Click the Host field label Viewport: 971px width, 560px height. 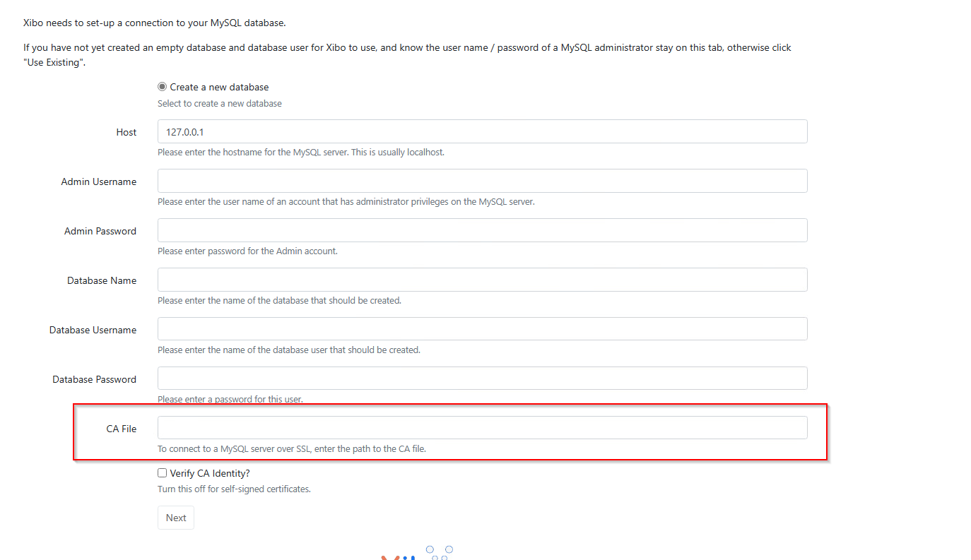click(126, 132)
